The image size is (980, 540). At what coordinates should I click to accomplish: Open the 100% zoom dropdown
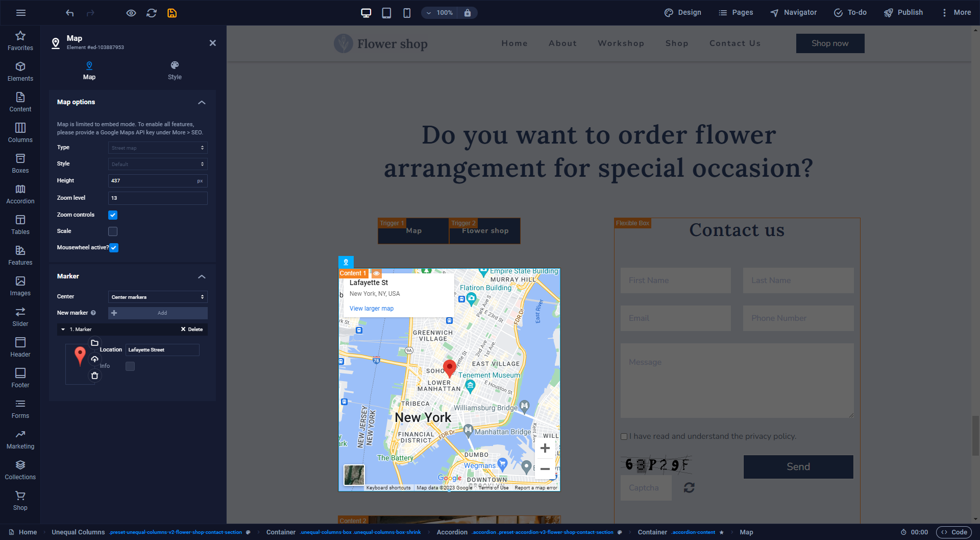tap(440, 13)
